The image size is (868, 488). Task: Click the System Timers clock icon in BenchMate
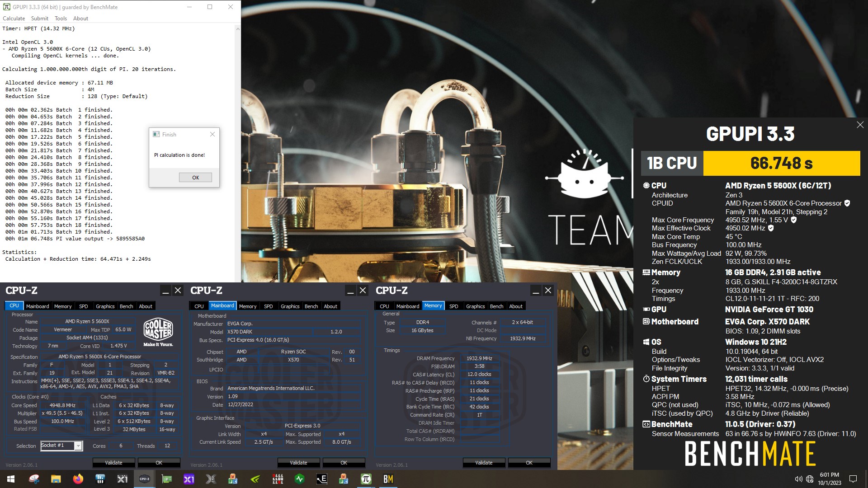click(x=646, y=379)
